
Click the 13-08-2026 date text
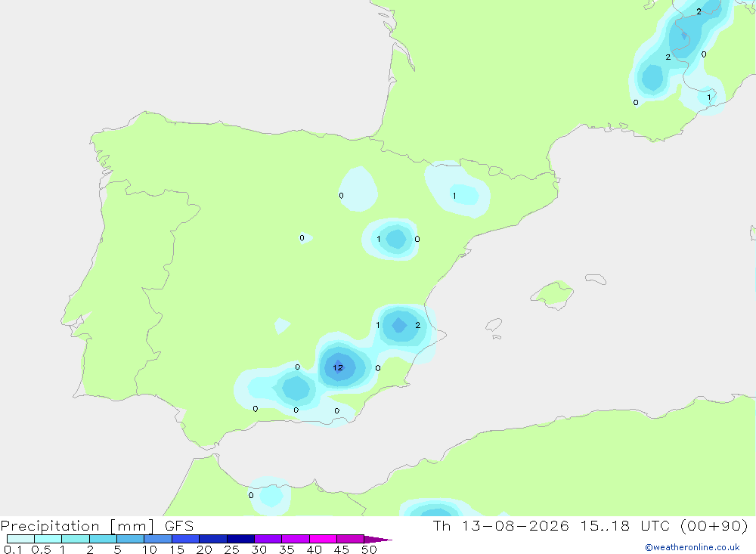(515, 526)
